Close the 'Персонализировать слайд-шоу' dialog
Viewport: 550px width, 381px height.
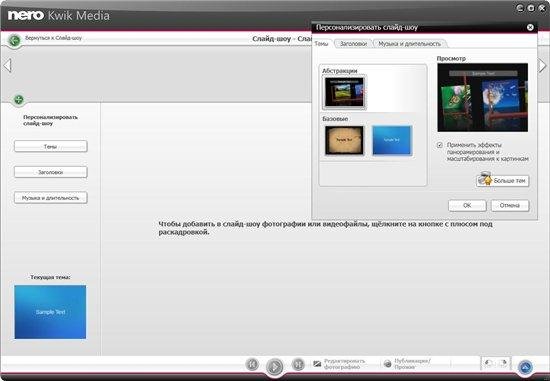530,27
